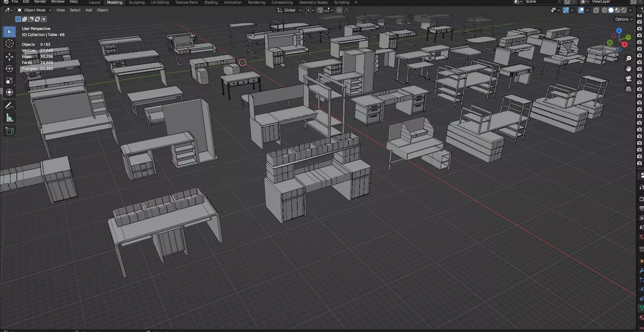The width and height of the screenshot is (644, 332).
Task: Click the red X axis gizmo handle
Action: (625, 44)
